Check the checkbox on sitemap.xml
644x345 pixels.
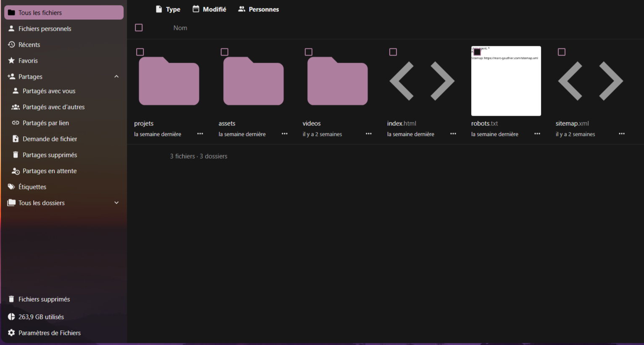562,52
